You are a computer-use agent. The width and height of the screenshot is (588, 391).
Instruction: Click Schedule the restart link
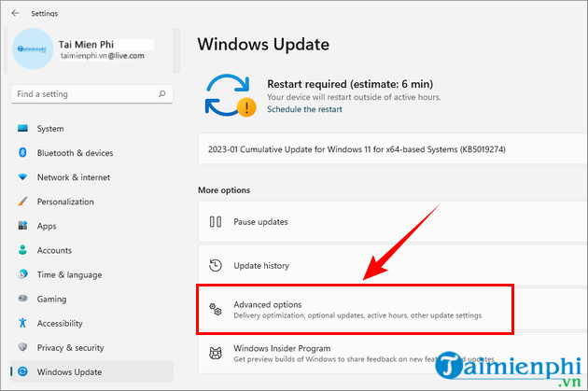pos(304,109)
